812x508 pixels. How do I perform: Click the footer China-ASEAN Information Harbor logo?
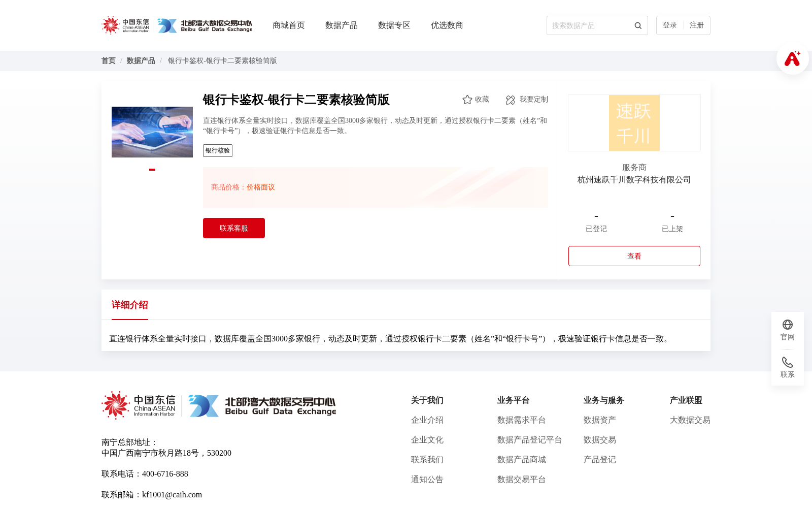[139, 405]
